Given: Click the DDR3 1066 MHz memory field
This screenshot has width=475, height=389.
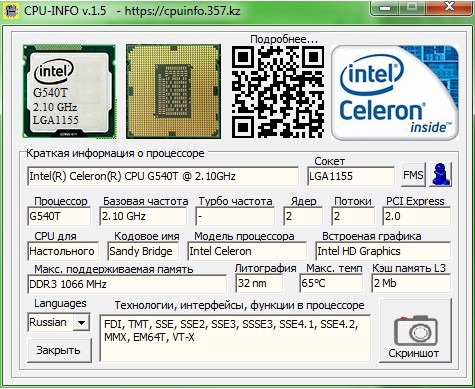Looking at the screenshot, I should 127,284.
